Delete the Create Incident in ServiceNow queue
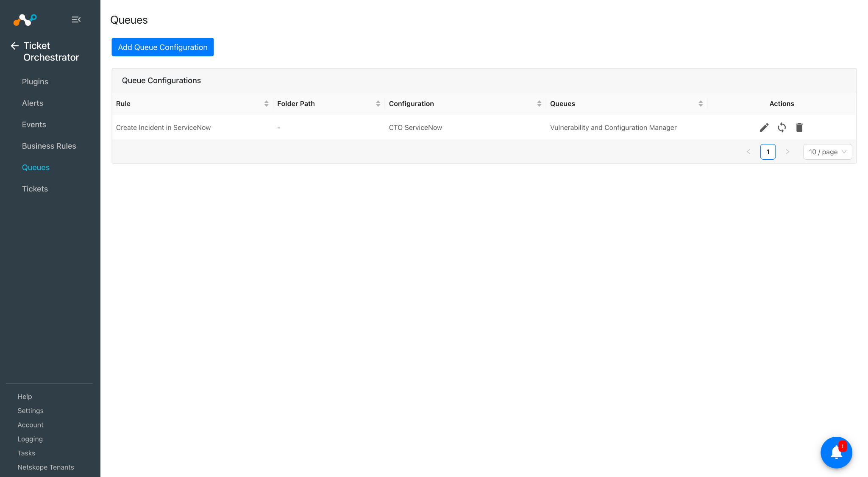Screen dimensions: 868x477 pyautogui.click(x=799, y=128)
